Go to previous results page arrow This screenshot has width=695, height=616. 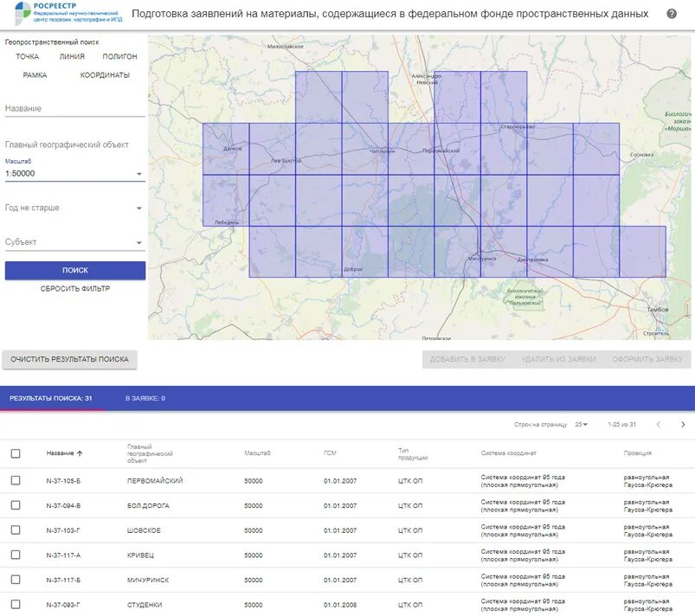(658, 425)
